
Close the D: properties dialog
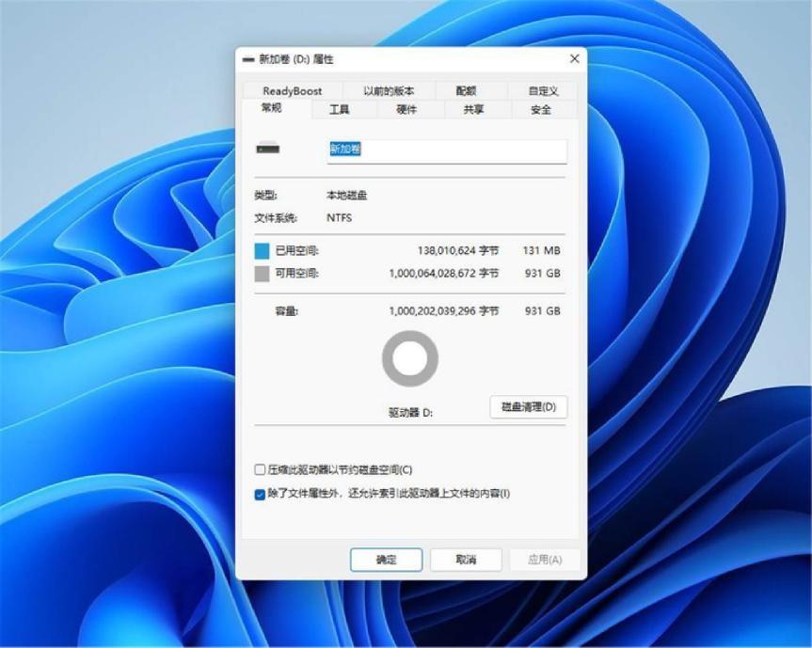574,59
